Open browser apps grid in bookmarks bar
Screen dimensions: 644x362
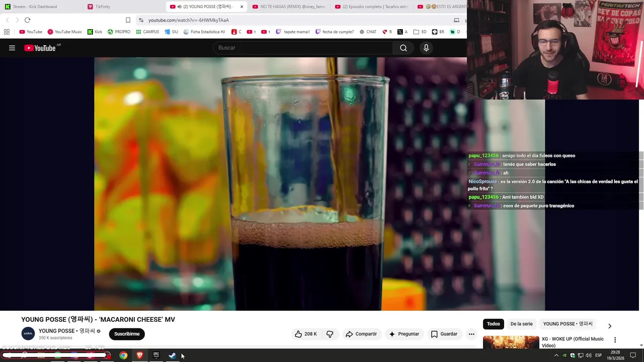point(7,32)
